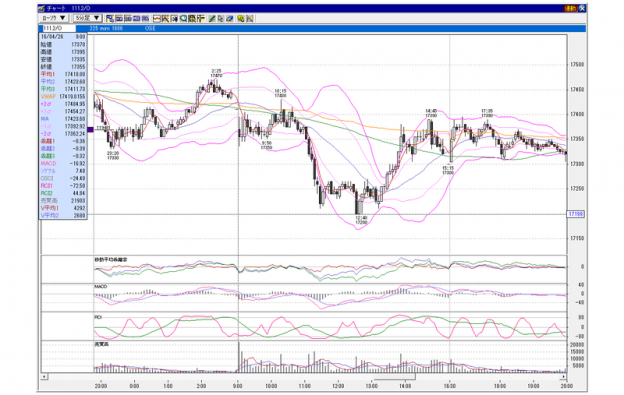Select the eraser tool icon

click(230, 18)
